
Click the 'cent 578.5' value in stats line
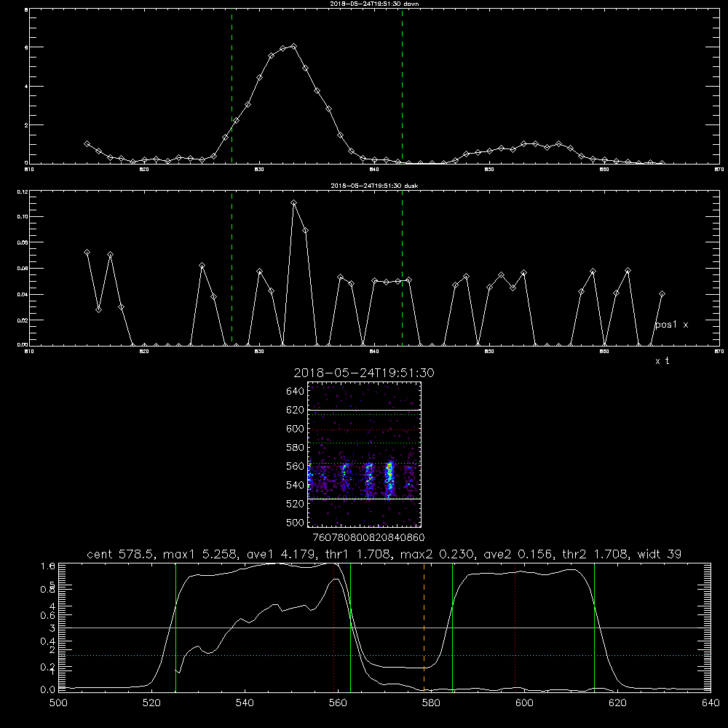[119, 554]
